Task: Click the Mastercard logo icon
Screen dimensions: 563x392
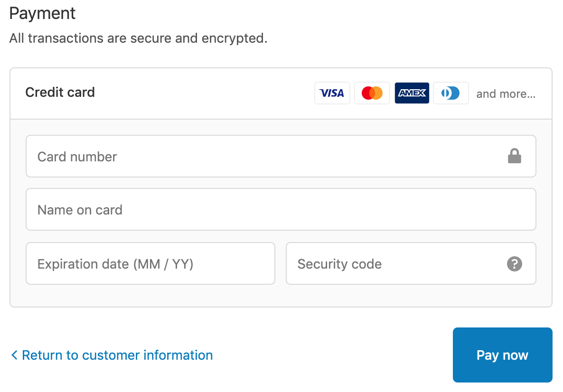Action: pos(372,93)
